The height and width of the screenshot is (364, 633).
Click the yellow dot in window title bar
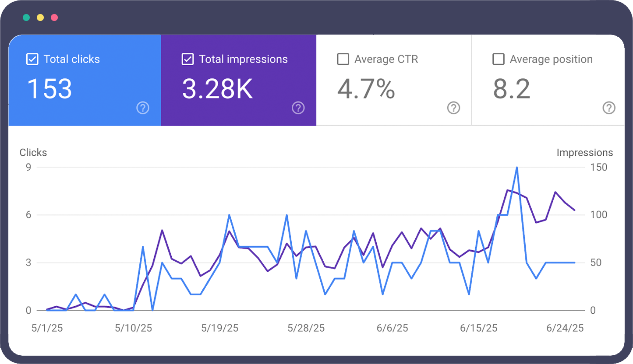pyautogui.click(x=40, y=17)
